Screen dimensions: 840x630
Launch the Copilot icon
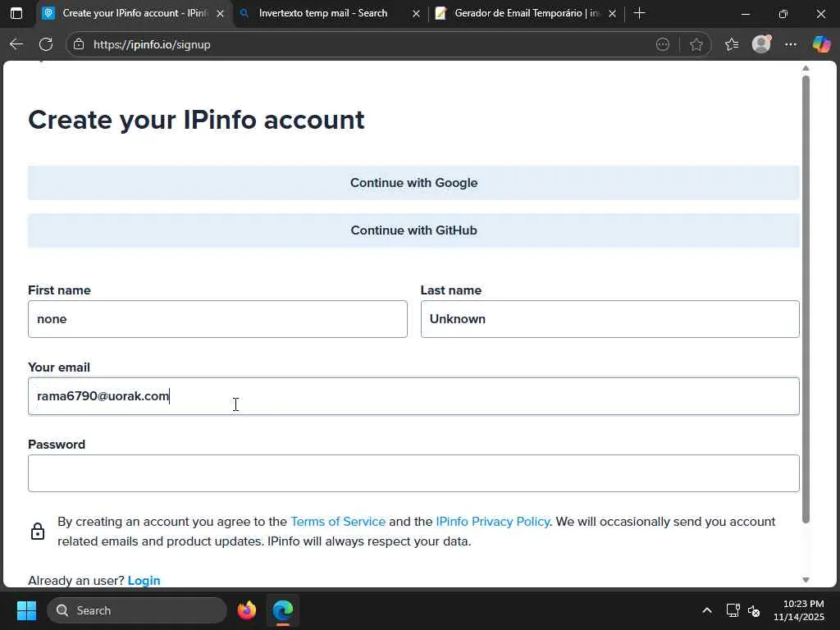[821, 44]
